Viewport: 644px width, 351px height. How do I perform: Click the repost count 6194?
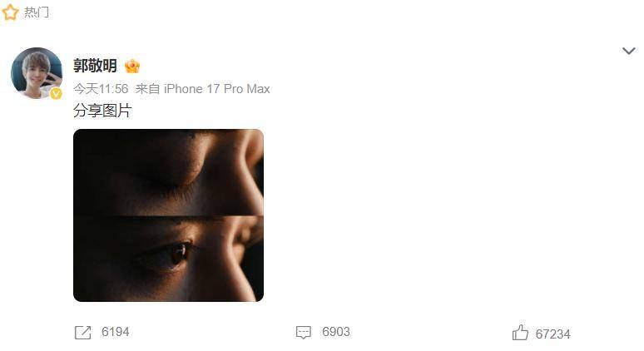(116, 332)
